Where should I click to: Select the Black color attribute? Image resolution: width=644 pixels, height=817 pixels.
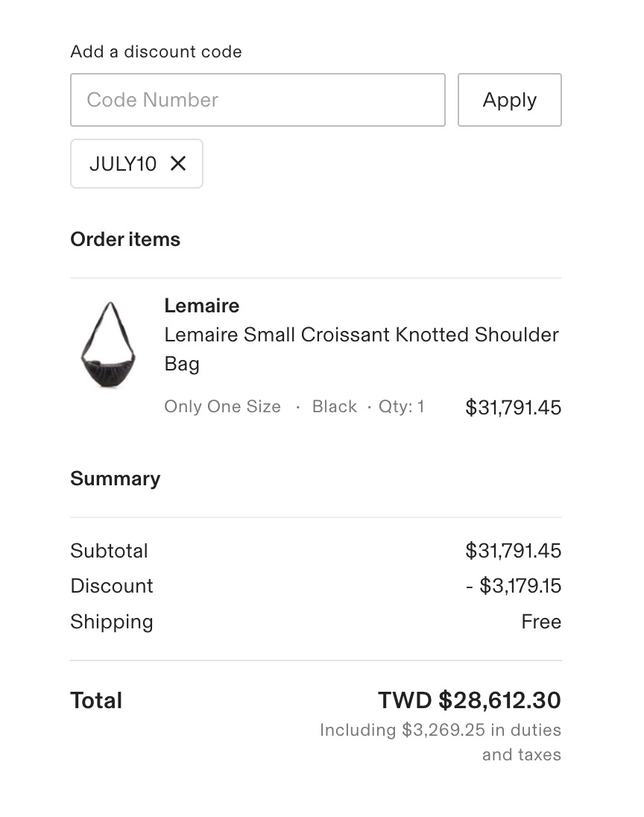[335, 406]
